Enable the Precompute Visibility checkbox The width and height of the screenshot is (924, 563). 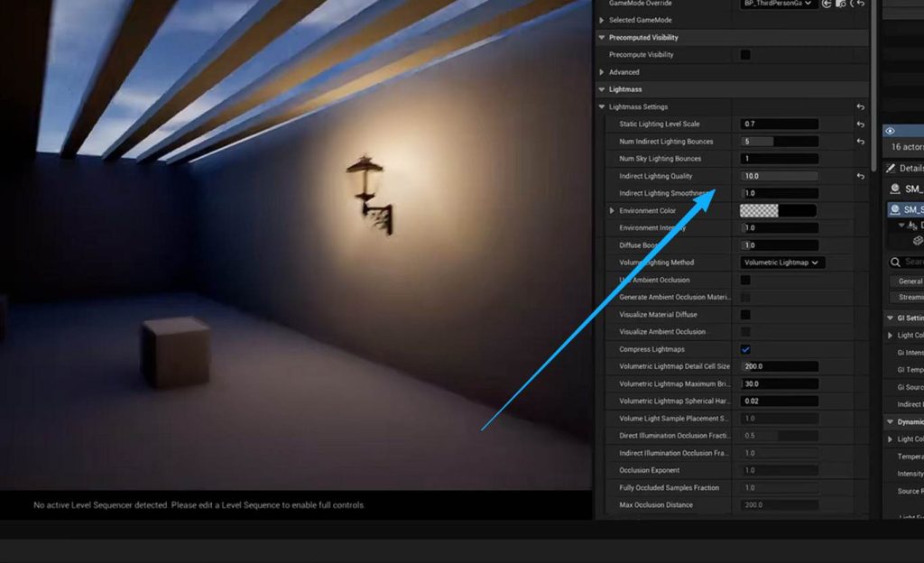coord(745,55)
